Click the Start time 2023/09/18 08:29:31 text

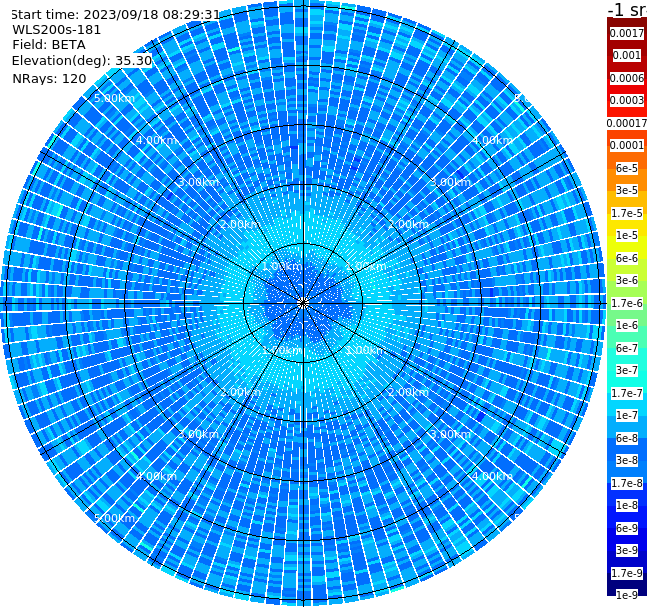(115, 15)
